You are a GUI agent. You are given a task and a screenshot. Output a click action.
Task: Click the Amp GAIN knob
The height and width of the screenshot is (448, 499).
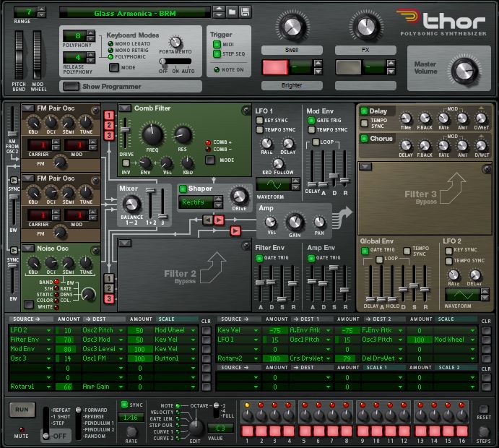point(294,223)
